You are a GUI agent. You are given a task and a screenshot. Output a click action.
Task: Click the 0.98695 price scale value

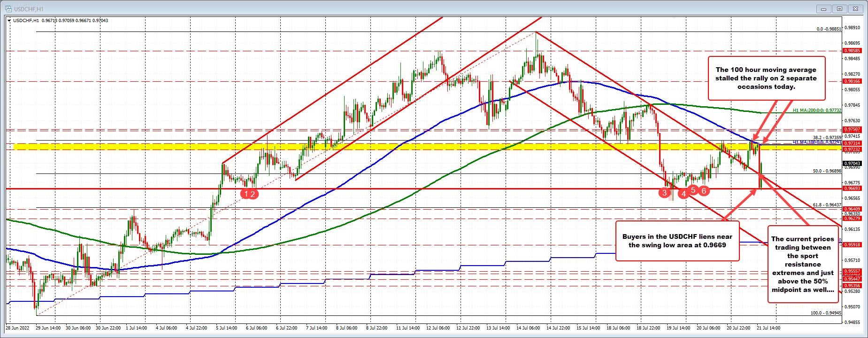click(x=852, y=43)
